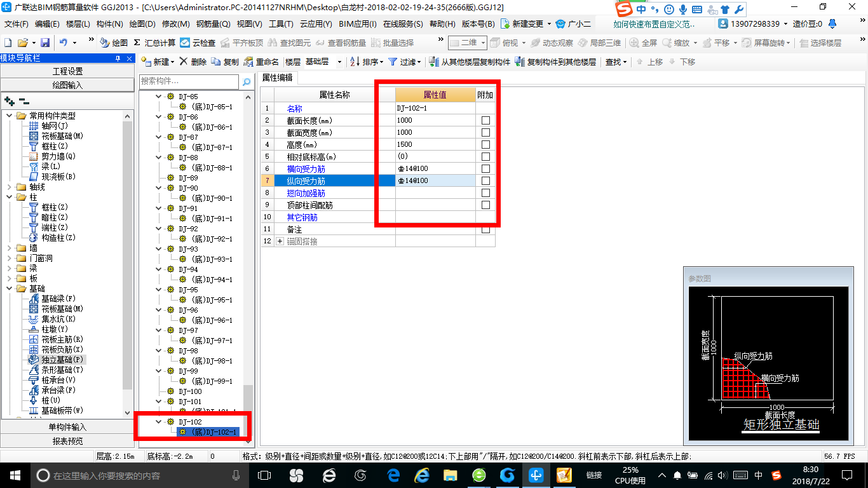
Task: Select 属性编辑 tab
Action: tap(278, 78)
